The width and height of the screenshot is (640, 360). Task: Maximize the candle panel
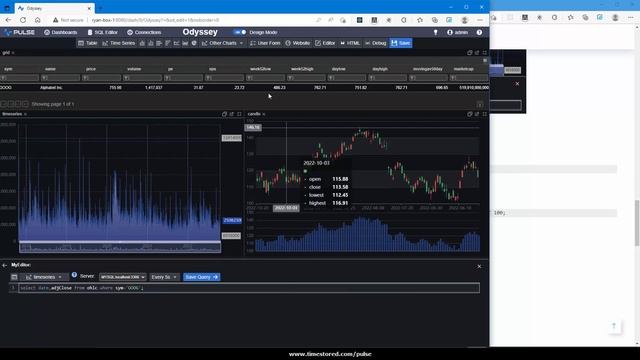484,114
